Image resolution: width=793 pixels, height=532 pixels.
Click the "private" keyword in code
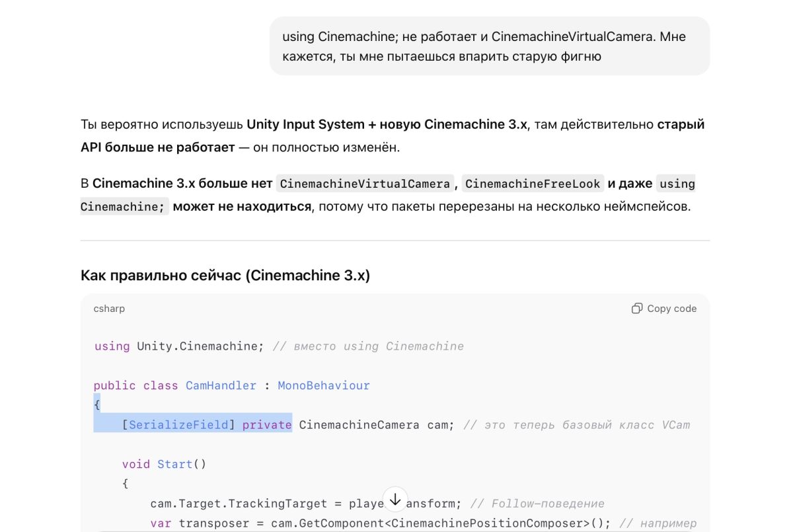(x=267, y=425)
